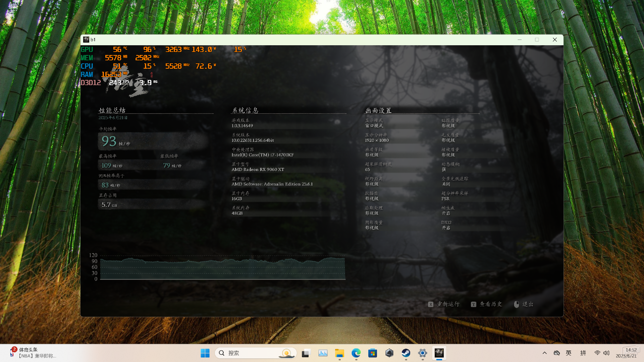Open Task View from the taskbar
644x362 pixels.
306,353
